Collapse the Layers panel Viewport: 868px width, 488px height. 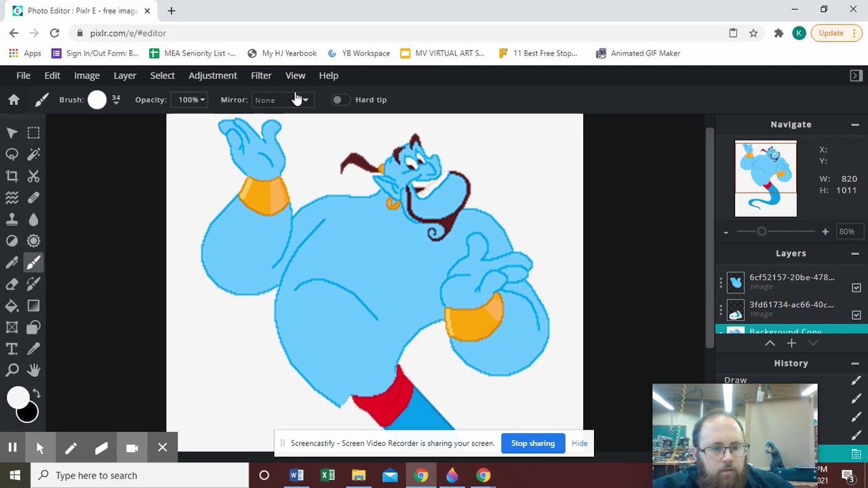point(855,253)
